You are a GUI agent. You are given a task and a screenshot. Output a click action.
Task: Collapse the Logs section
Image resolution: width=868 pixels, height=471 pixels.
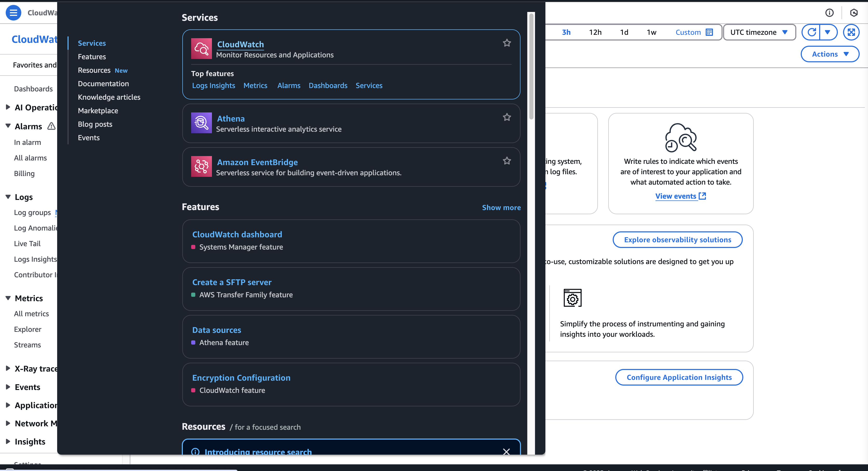point(8,197)
